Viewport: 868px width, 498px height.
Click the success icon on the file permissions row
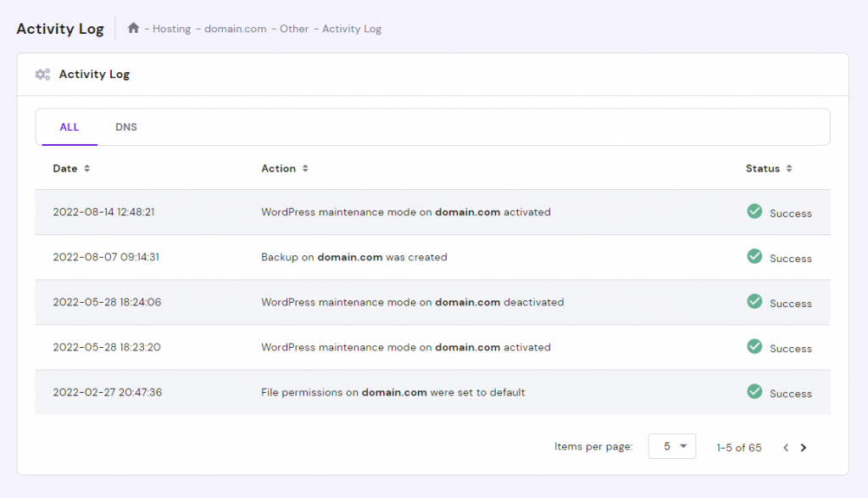coord(754,392)
